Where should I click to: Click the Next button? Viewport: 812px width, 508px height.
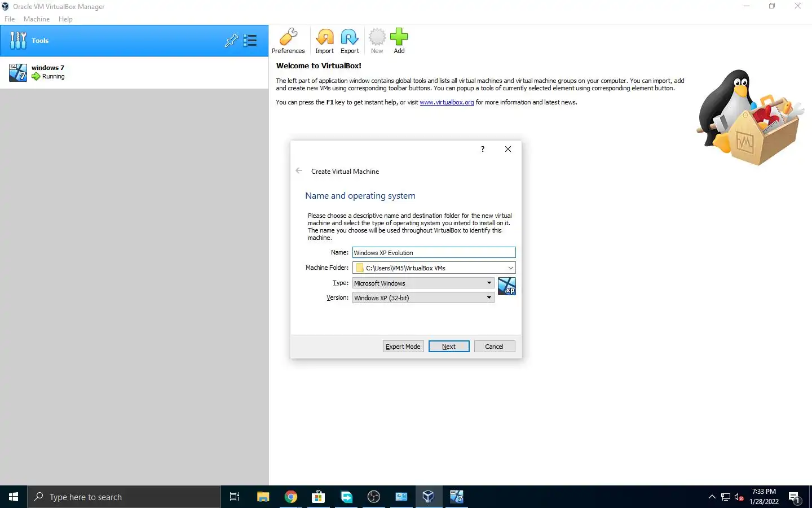(449, 347)
